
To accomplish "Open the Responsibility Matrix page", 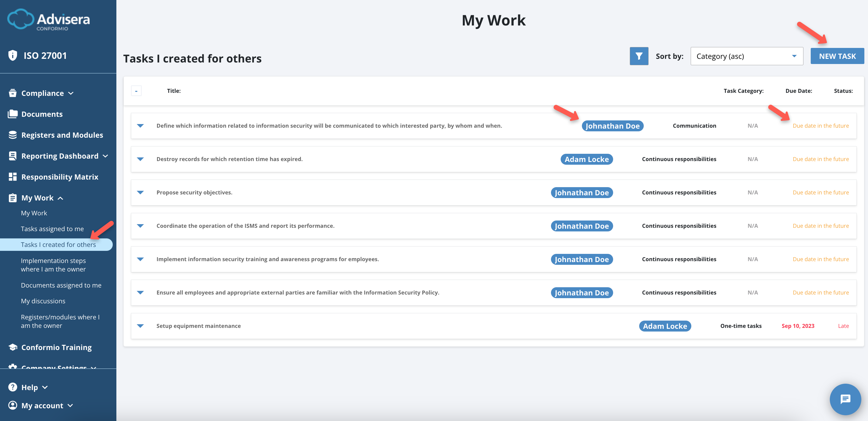I will point(60,177).
